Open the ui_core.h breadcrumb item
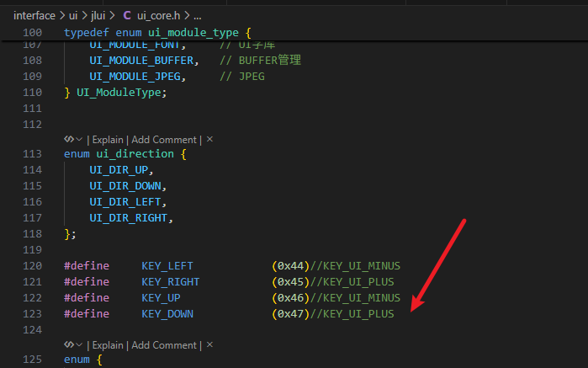 (158, 15)
